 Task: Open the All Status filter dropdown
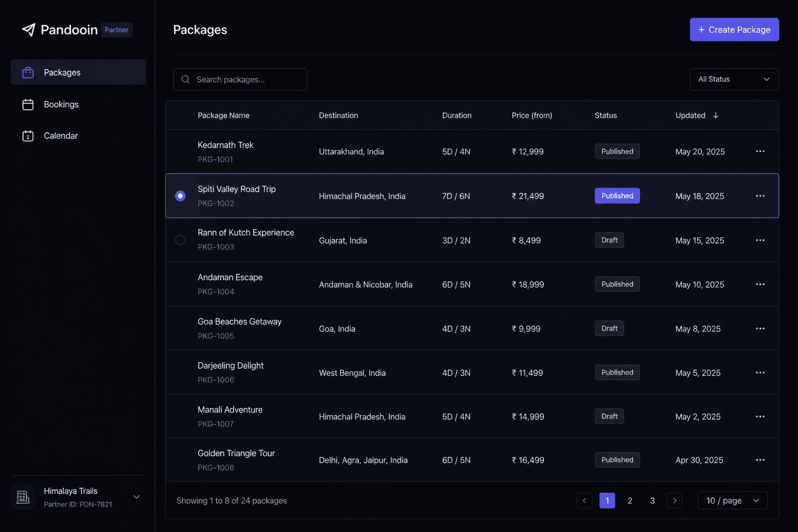[x=734, y=79]
